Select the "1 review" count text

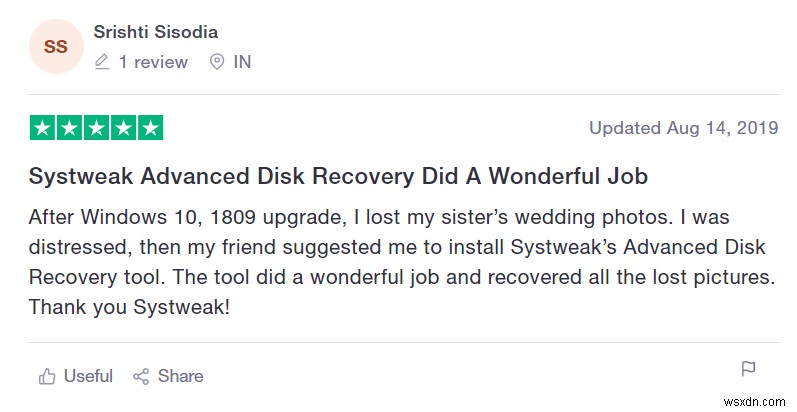click(153, 62)
